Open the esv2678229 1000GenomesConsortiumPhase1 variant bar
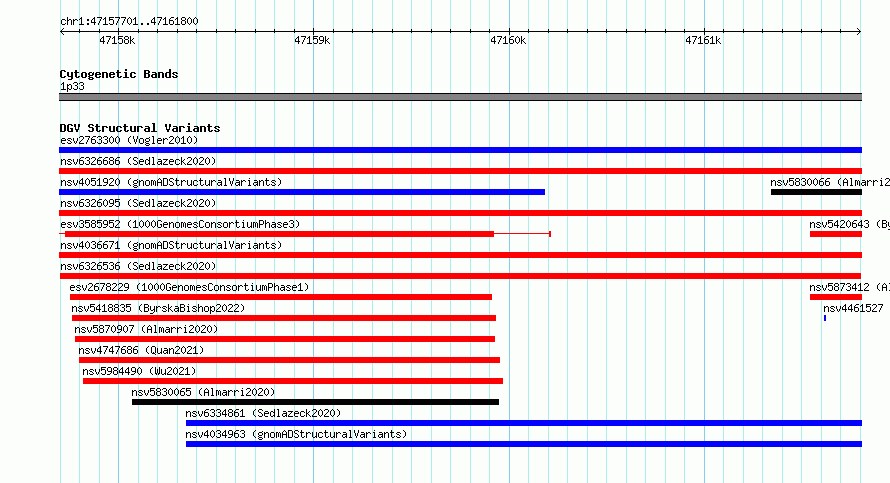Image resolution: width=890 pixels, height=483 pixels. click(281, 297)
